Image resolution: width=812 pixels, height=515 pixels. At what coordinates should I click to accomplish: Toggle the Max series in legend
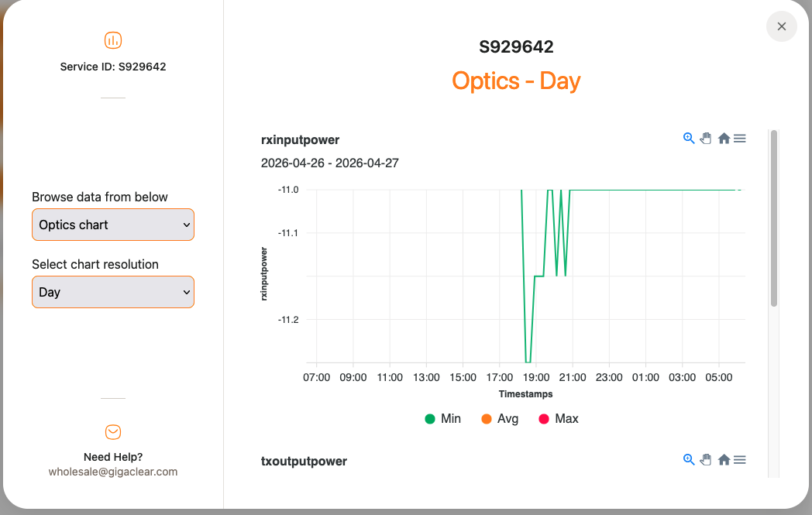[558, 419]
